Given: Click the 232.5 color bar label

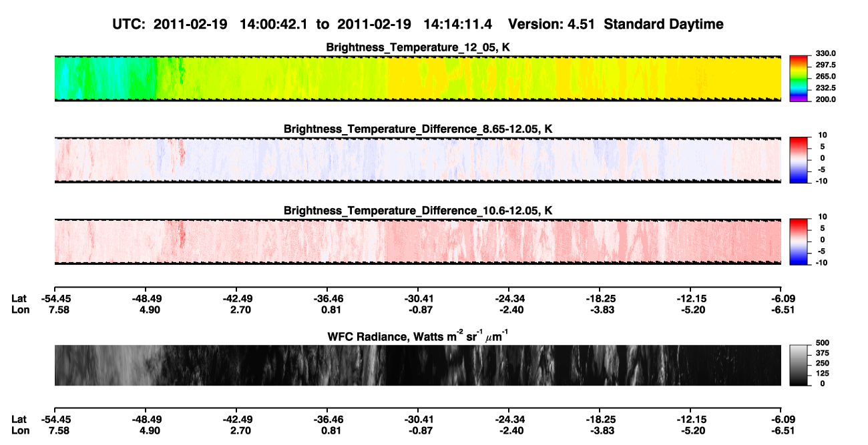Looking at the screenshot, I should point(825,87).
